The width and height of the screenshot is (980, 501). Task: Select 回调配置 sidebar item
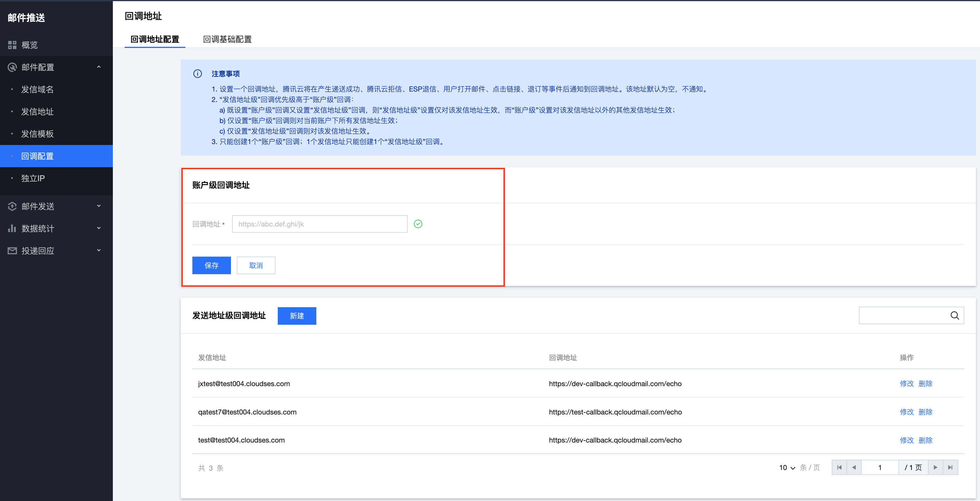pos(56,156)
